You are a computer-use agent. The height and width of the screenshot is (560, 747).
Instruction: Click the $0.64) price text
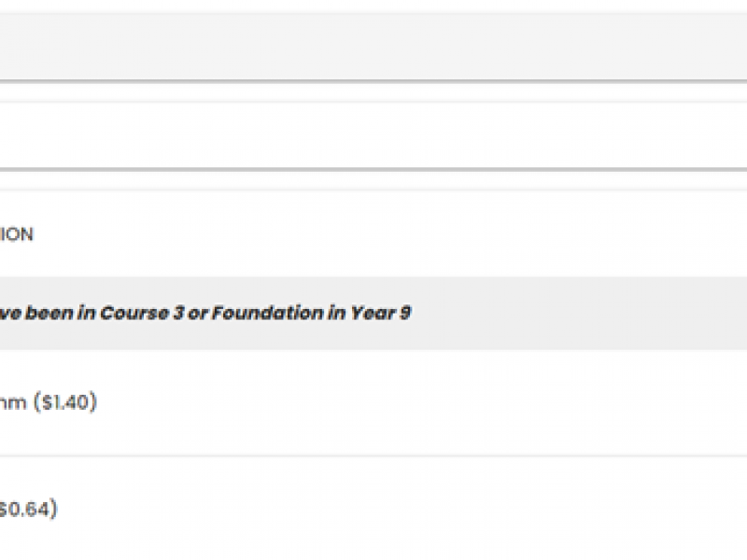click(x=28, y=509)
